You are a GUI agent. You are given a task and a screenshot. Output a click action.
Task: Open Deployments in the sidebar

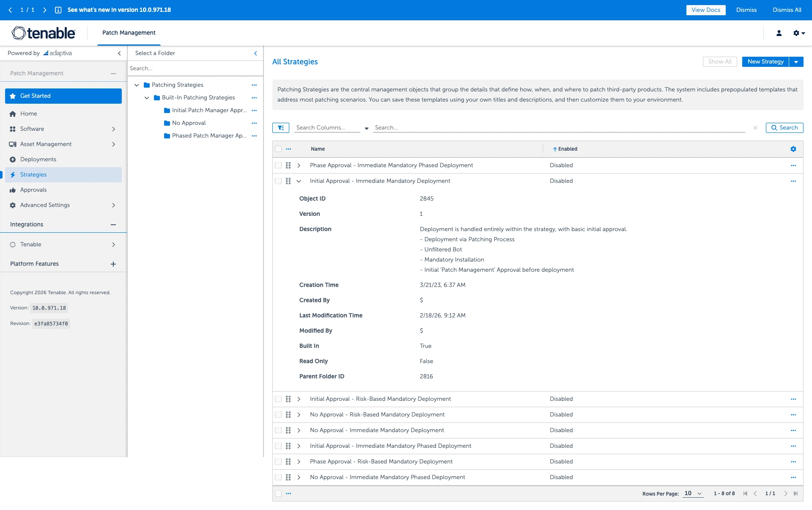click(x=63, y=159)
